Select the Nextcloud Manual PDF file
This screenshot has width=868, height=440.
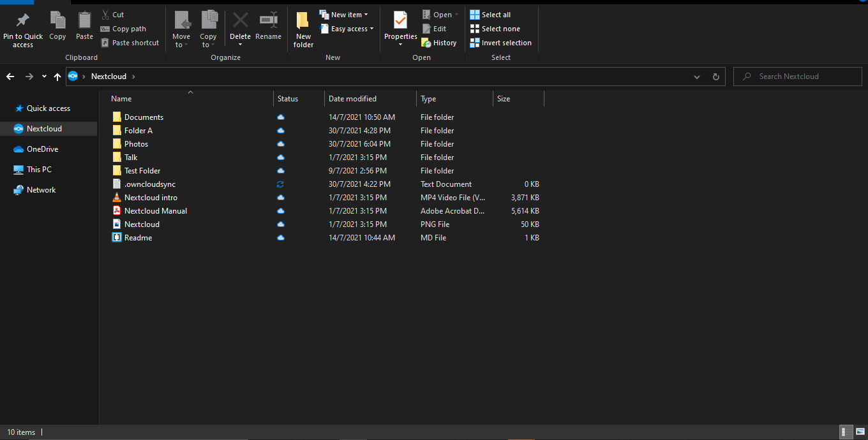click(x=155, y=211)
